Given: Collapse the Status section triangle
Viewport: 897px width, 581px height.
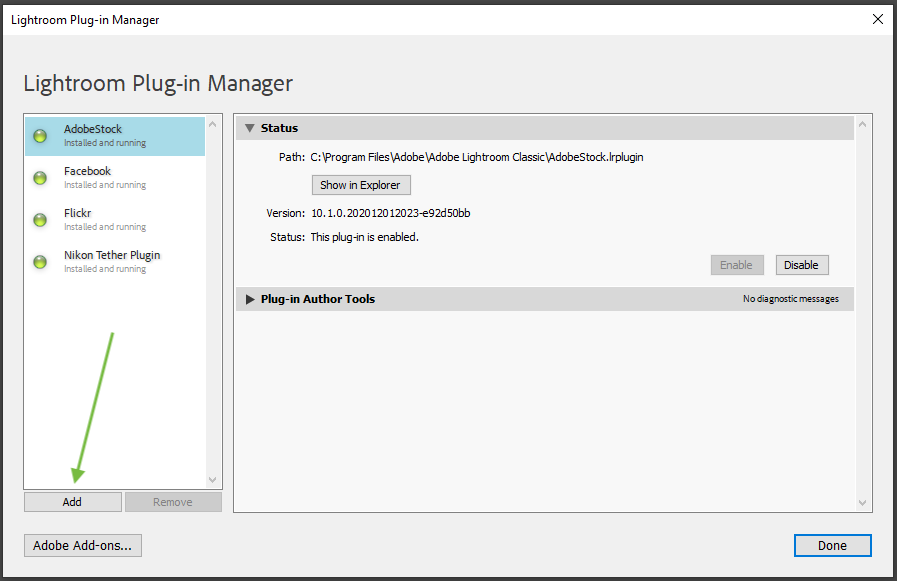Looking at the screenshot, I should click(249, 128).
